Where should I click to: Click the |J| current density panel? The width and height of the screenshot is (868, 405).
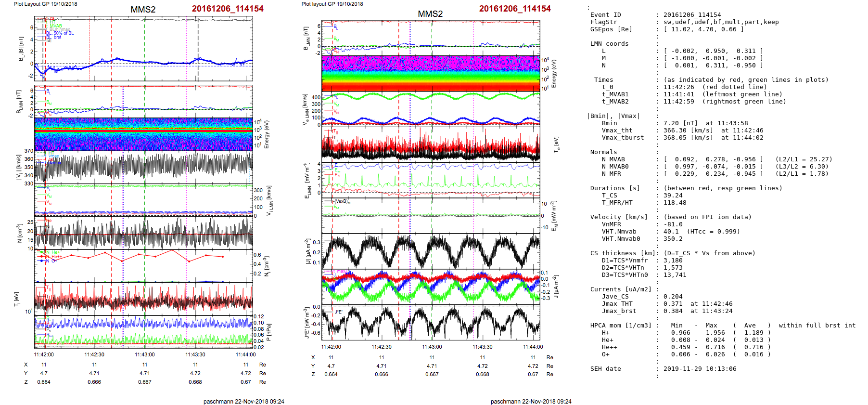[x=431, y=251]
